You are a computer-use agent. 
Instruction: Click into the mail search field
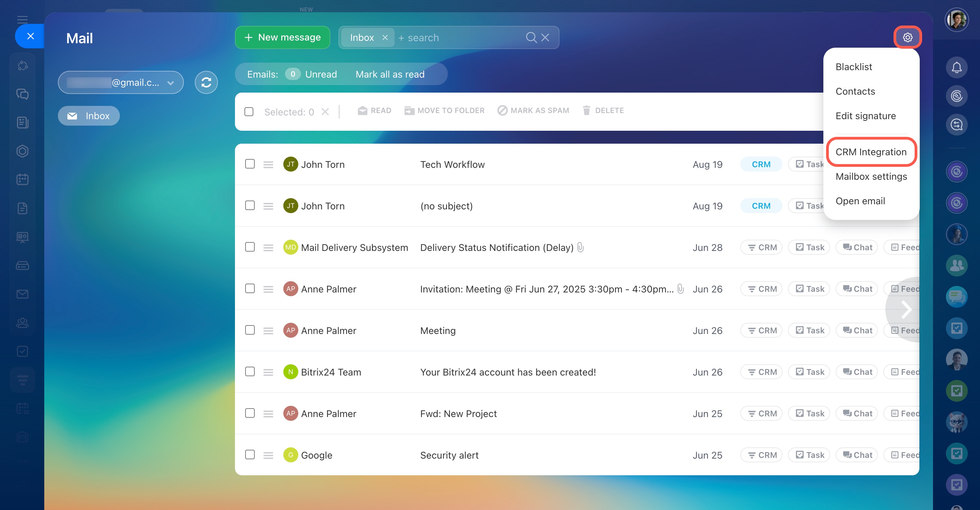click(457, 37)
